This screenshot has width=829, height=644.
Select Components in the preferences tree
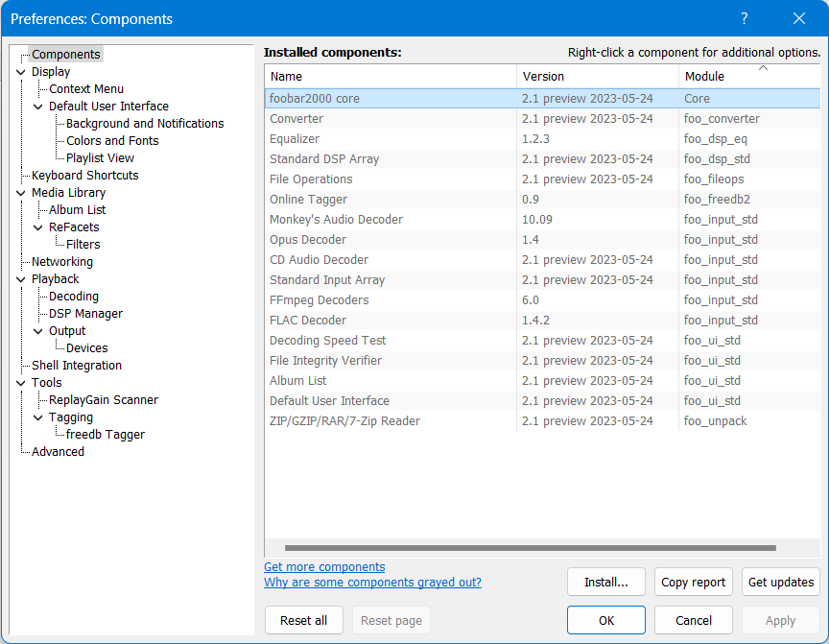tap(65, 55)
